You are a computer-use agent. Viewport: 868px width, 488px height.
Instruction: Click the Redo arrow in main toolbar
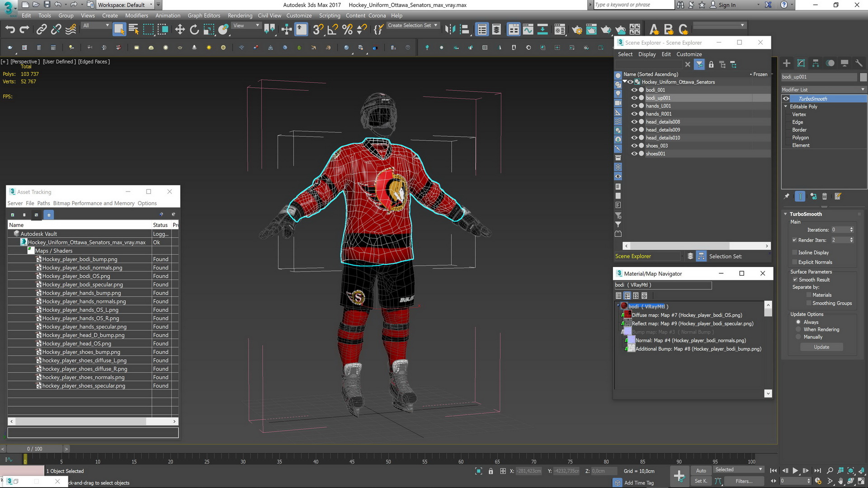click(x=24, y=30)
